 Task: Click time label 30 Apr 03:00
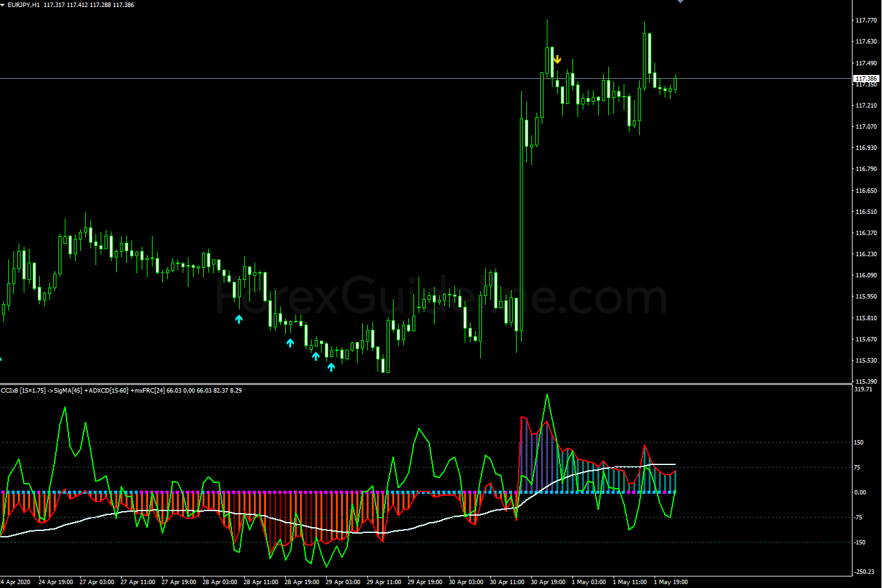click(x=466, y=582)
